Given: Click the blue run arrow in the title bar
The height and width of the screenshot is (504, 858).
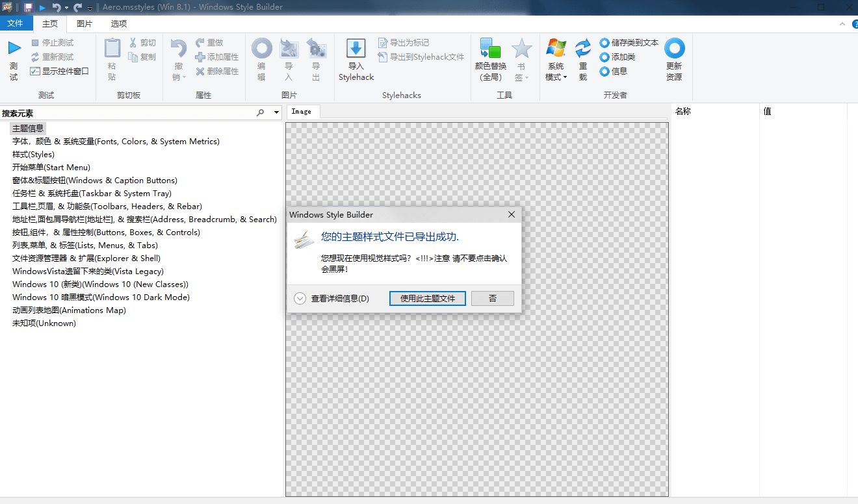Looking at the screenshot, I should pos(42,7).
